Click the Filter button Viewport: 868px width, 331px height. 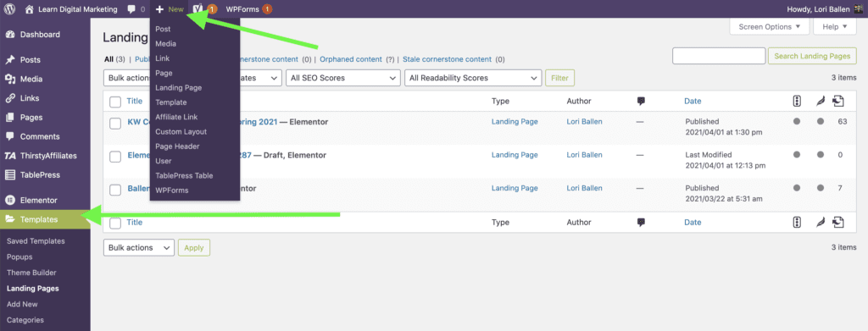[x=559, y=78]
